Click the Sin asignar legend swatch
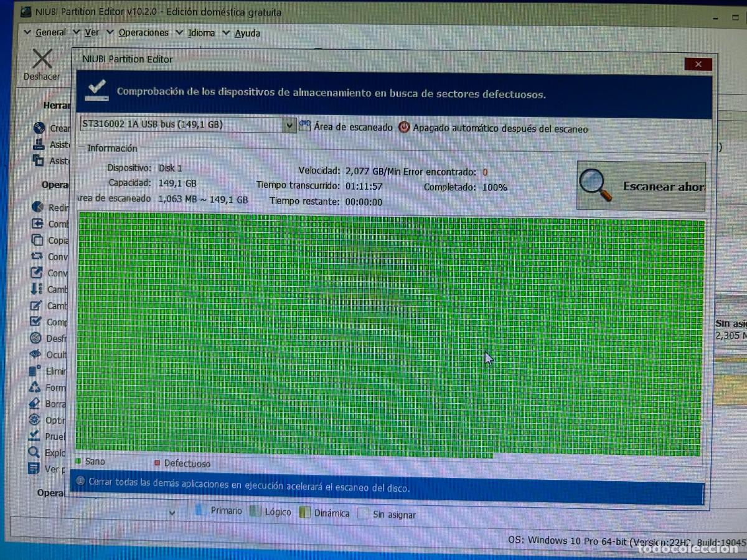The image size is (747, 560). pyautogui.click(x=362, y=513)
